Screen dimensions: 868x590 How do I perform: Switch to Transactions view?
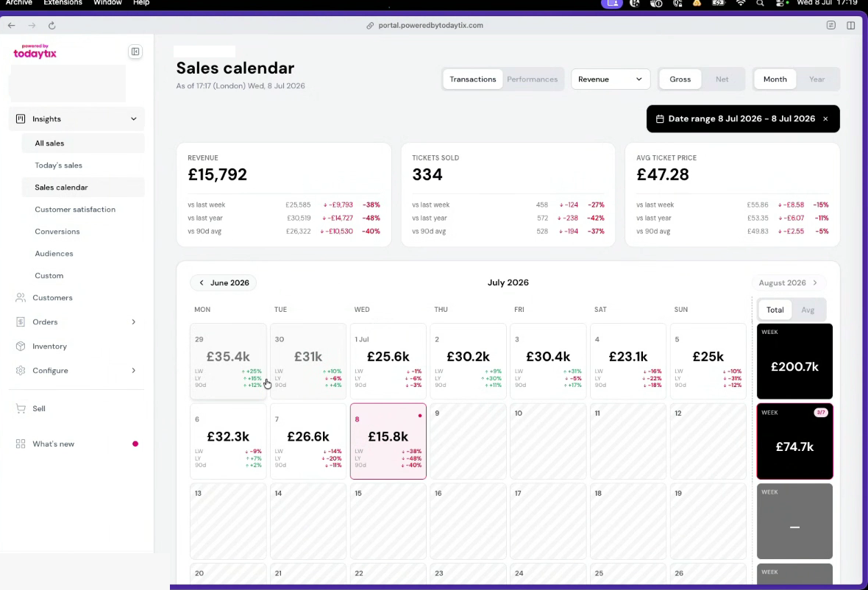click(x=473, y=79)
